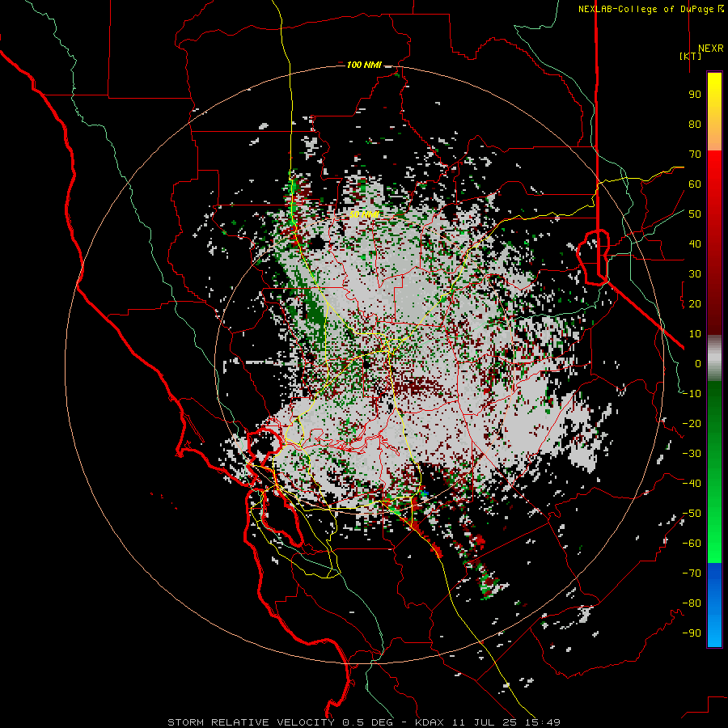Click the 100 NMI range ring label
This screenshot has height=728, width=728.
[364, 65]
